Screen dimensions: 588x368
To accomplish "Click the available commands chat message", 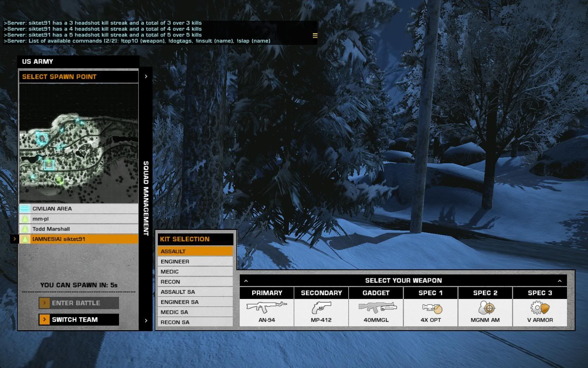I will tap(137, 41).
